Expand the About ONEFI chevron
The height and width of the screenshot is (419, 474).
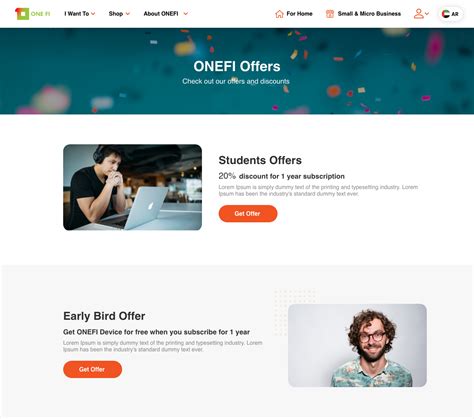pyautogui.click(x=186, y=14)
